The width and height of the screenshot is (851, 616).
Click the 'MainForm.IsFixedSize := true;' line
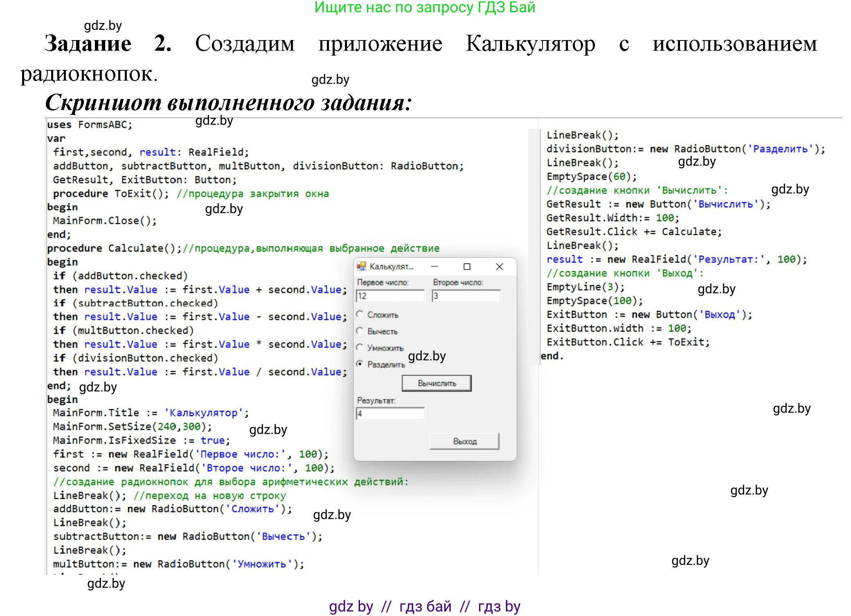coord(142,441)
